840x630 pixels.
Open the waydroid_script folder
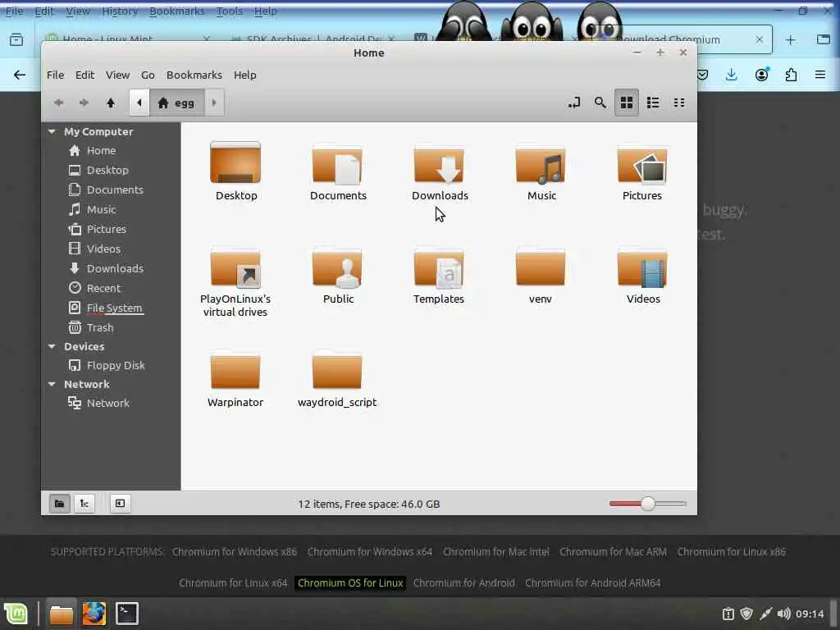point(337,371)
